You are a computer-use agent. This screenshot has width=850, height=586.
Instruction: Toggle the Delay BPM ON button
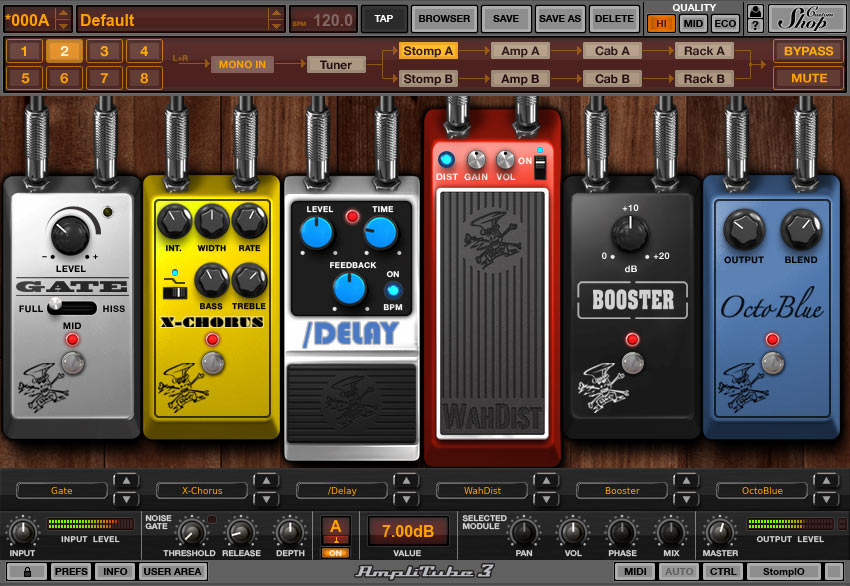click(x=392, y=291)
